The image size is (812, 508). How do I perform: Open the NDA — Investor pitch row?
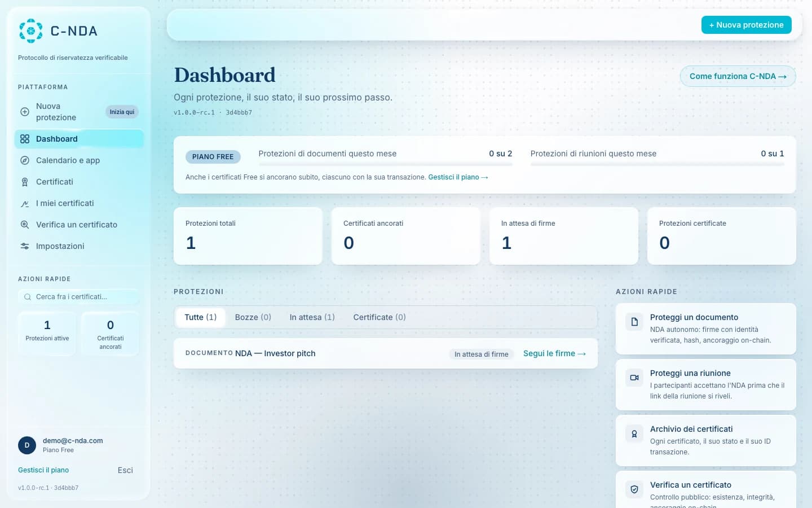[x=386, y=353]
